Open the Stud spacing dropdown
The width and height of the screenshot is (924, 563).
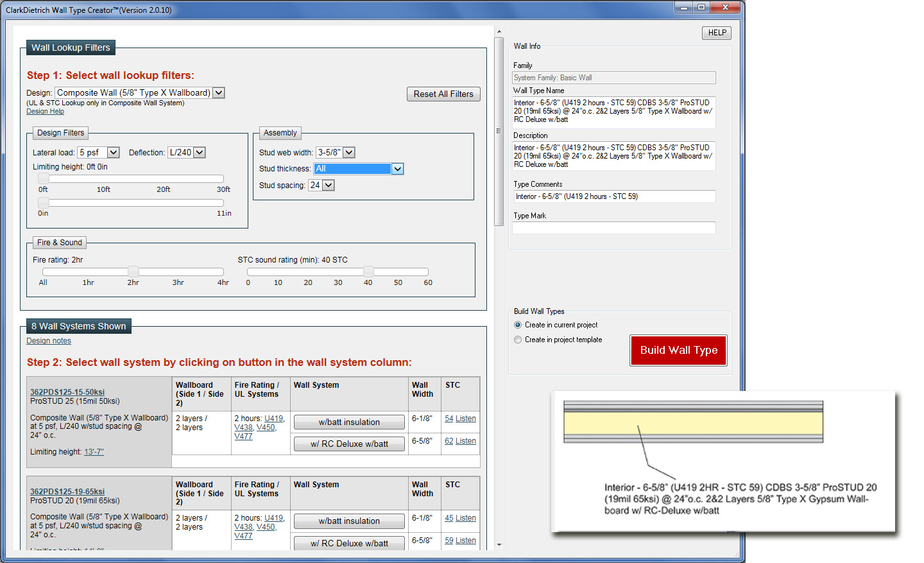click(x=321, y=185)
